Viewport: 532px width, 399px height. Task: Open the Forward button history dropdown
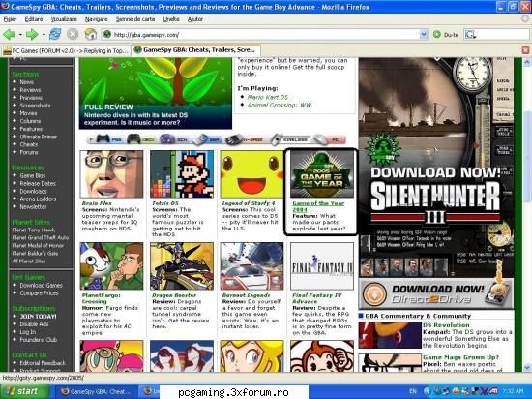point(44,35)
